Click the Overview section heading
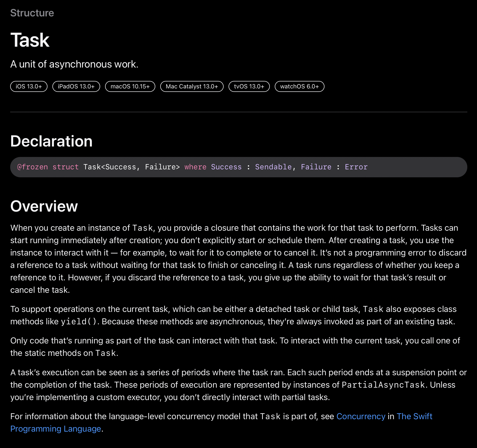The image size is (477, 448). point(44,206)
